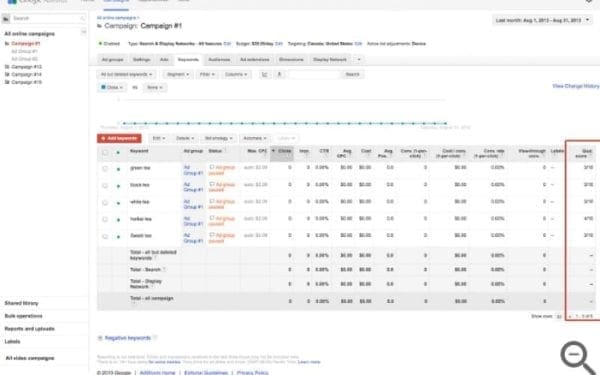Focus the sidebar Search field
Viewport: 600px width, 375px height.
click(x=48, y=18)
